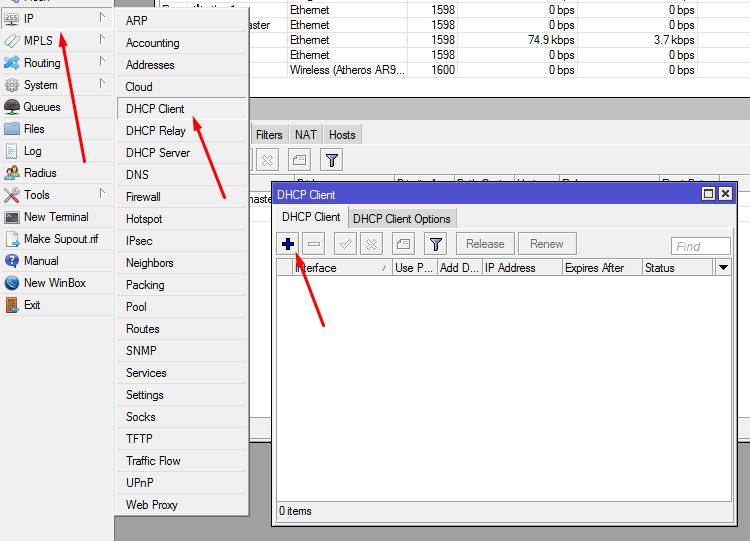Select DHCP Client from the IP menu
The image size is (750, 541).
155,109
